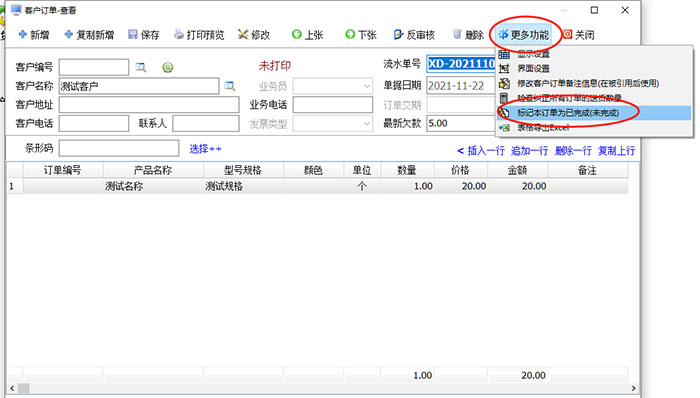Screen dimensions: 700x398
Task: Click the green round icon near 客户编号
Action: coord(168,67)
